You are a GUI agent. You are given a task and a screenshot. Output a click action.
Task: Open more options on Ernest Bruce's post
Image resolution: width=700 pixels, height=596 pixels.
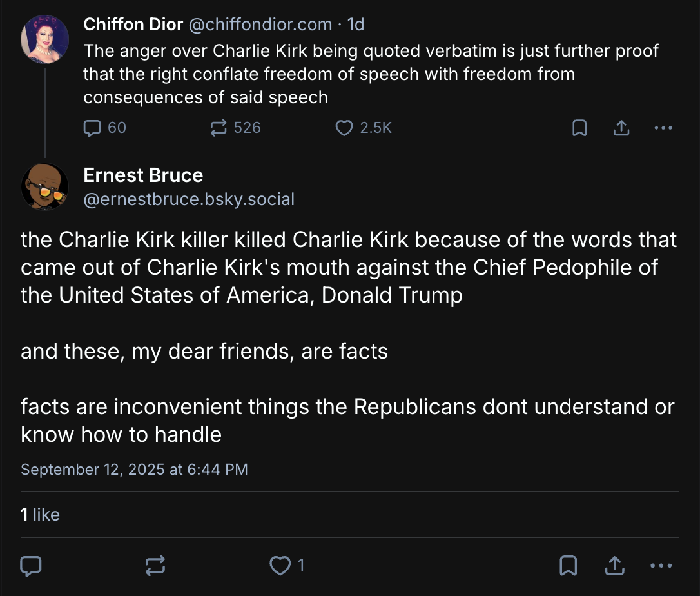[x=662, y=566]
